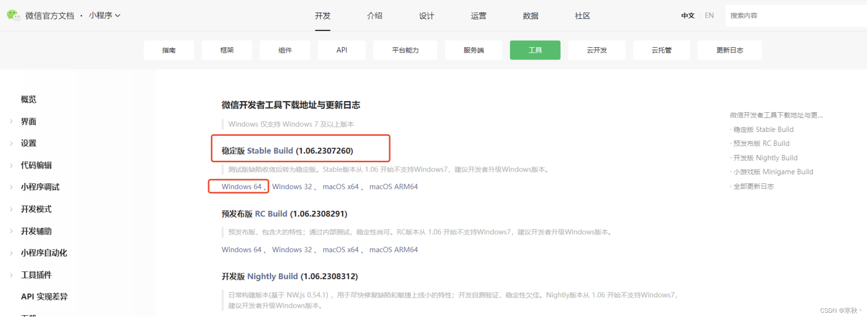The height and width of the screenshot is (318, 868).
Task: Select the 介绍 top navigation tab
Action: click(x=375, y=16)
